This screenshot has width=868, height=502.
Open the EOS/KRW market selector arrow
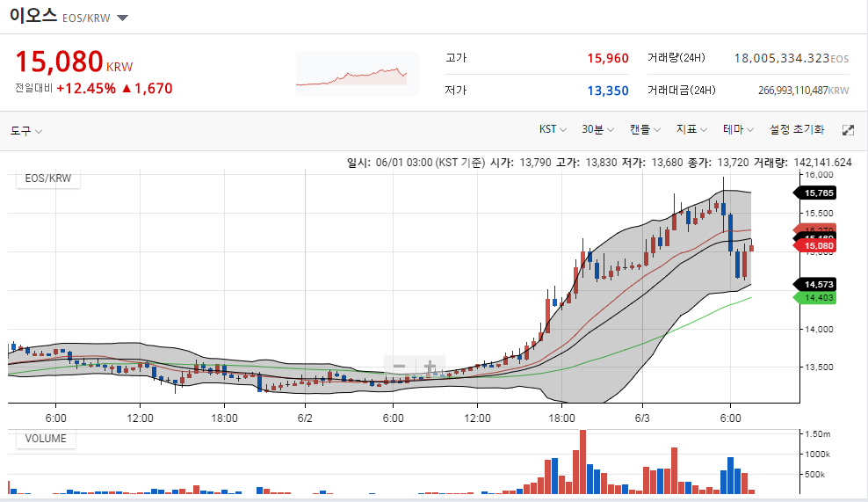coord(122,18)
